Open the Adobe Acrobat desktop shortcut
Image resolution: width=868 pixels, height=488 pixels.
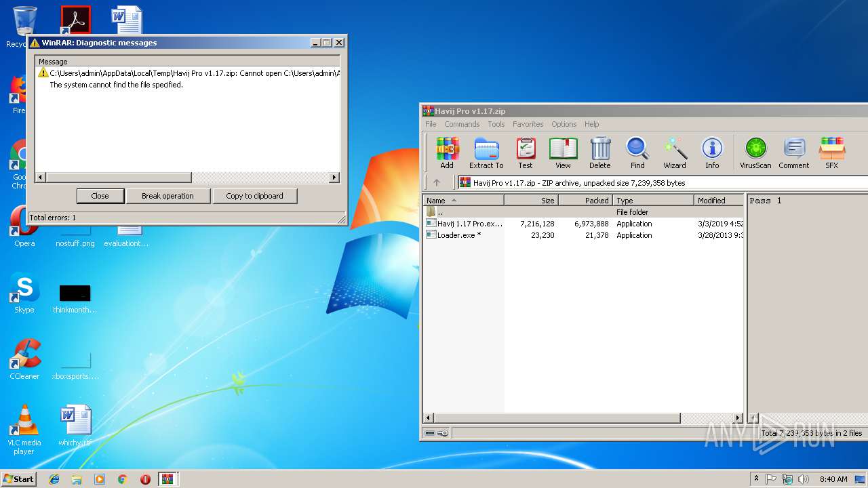75,21
